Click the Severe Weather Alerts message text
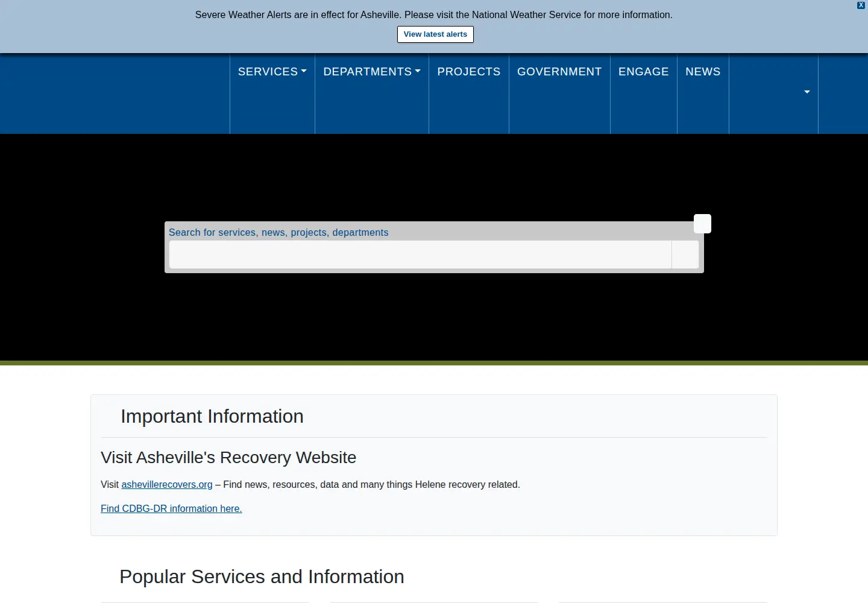The width and height of the screenshot is (868, 603). (x=434, y=15)
